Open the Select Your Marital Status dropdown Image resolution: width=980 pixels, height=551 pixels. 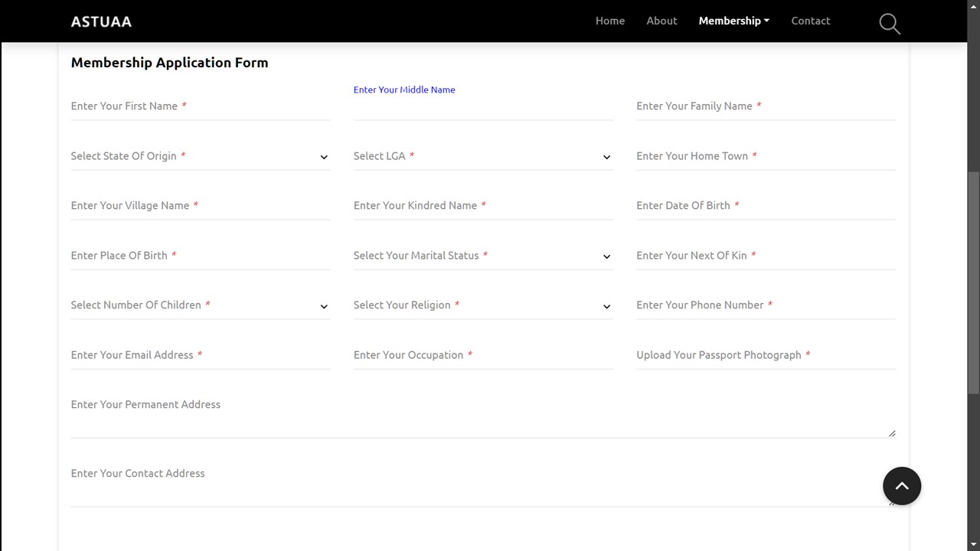click(483, 256)
